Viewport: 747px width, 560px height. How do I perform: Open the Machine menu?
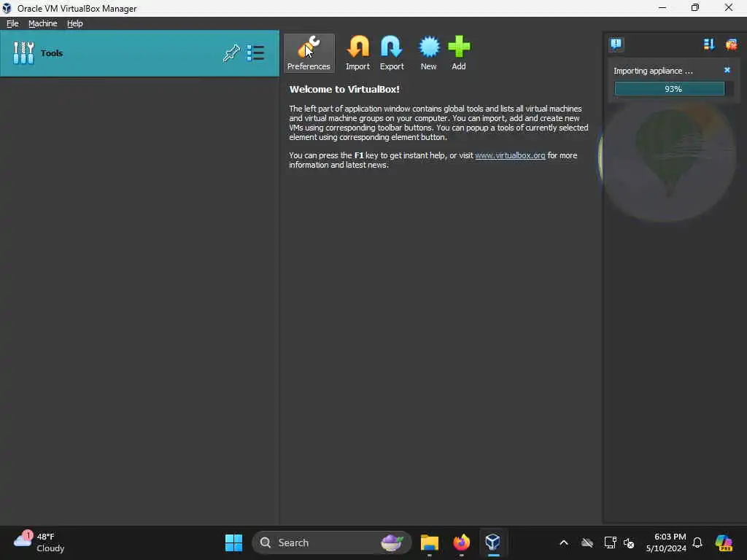coord(43,23)
